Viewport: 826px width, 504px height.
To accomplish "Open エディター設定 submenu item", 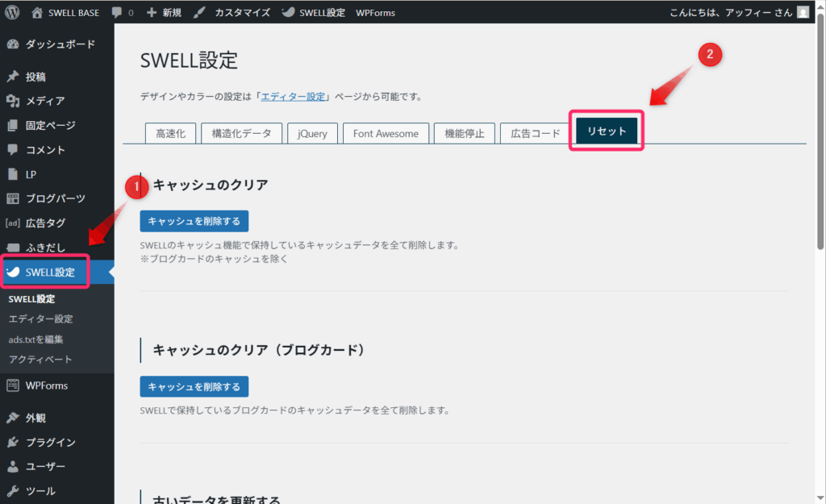I will click(x=40, y=319).
